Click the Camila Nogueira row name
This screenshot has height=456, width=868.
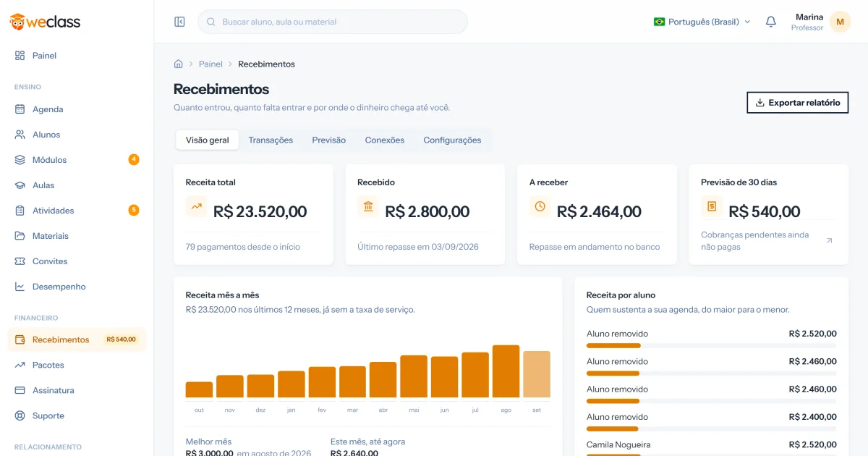pyautogui.click(x=618, y=444)
